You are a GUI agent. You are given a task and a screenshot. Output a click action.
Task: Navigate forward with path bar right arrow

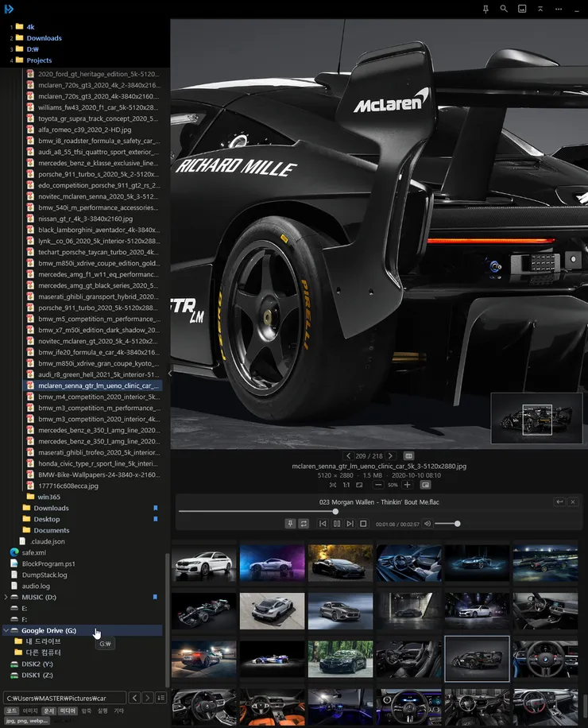coord(148,698)
